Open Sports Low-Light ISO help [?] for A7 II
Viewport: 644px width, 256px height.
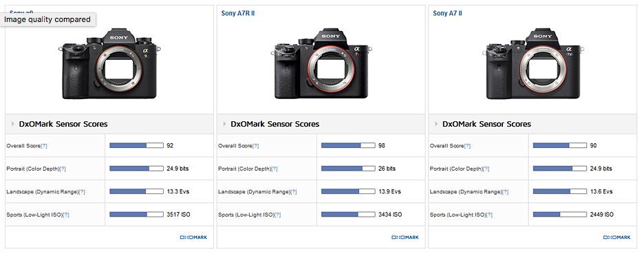point(489,215)
